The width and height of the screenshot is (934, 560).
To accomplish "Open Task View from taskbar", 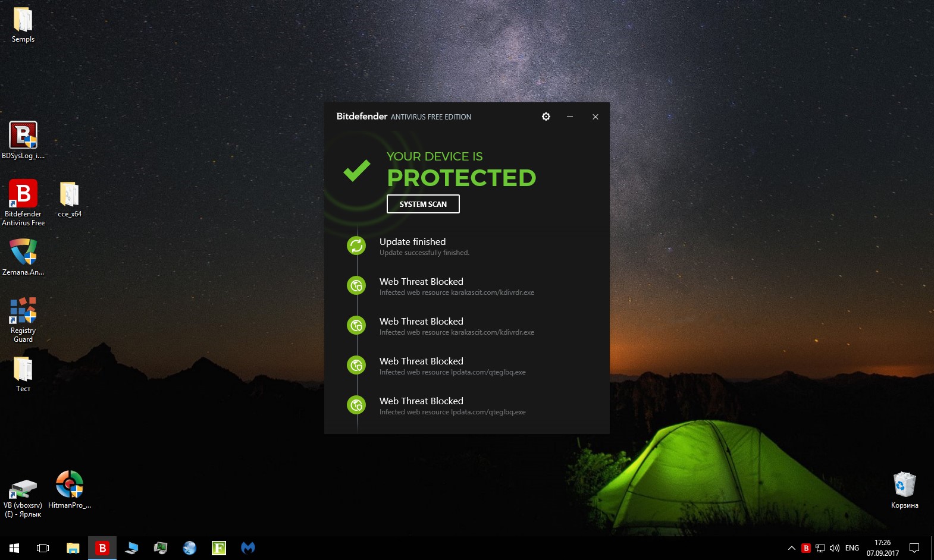I will (43, 548).
